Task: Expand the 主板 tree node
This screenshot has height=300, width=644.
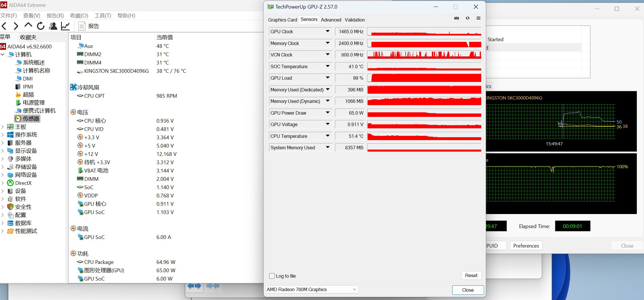Action: click(3, 127)
